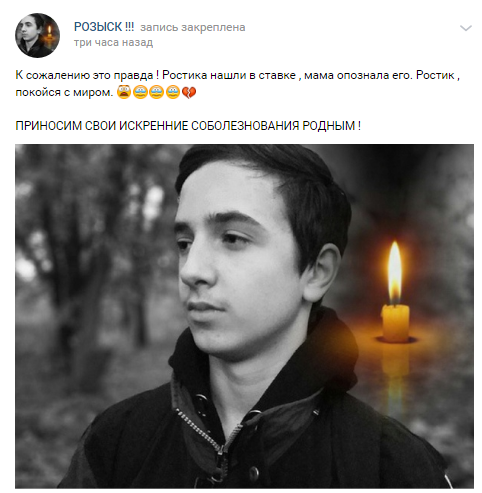This screenshot has height=493, width=482.
Task: Click the middle crying face emoji
Action: point(156,92)
